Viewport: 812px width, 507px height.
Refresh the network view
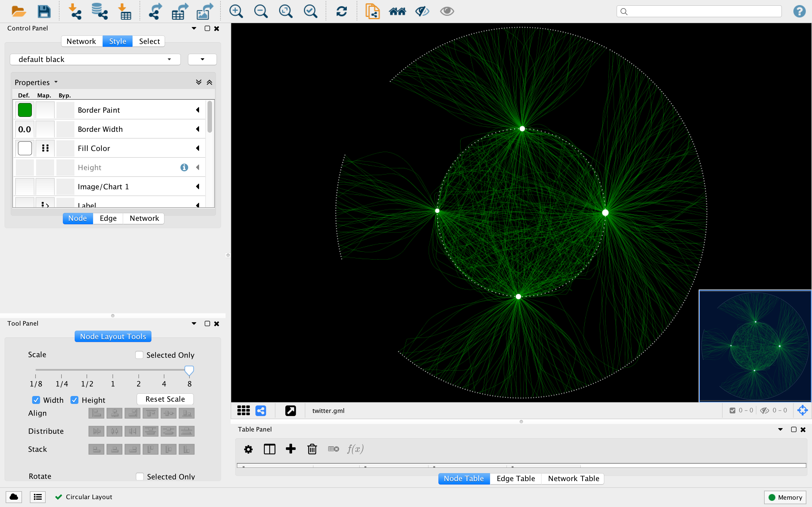tap(342, 11)
